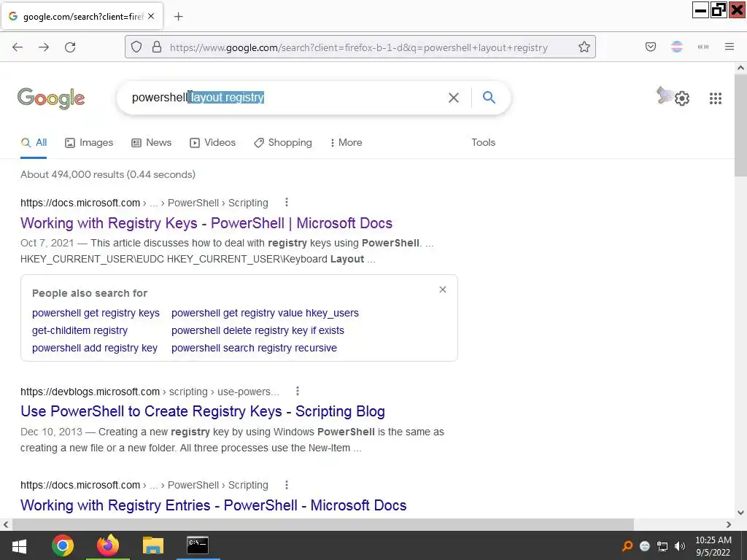The image size is (747, 560).
Task: Launch Chrome from the taskbar
Action: coord(63,545)
